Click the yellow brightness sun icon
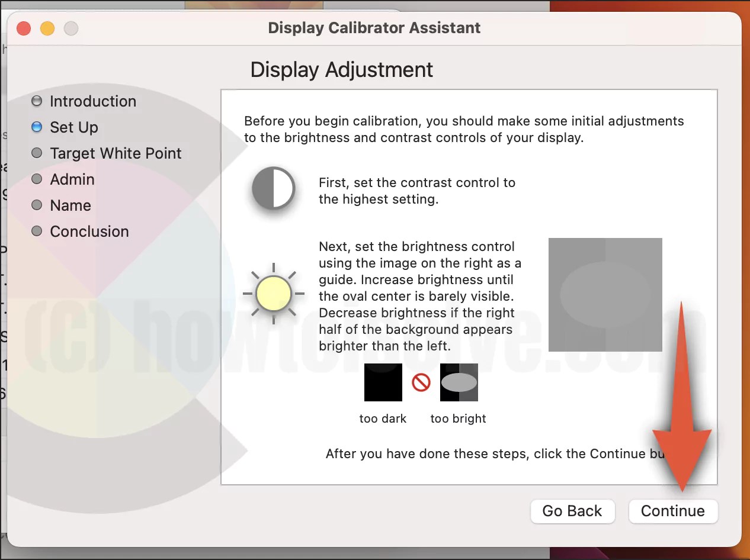This screenshot has width=750, height=560. pyautogui.click(x=273, y=294)
